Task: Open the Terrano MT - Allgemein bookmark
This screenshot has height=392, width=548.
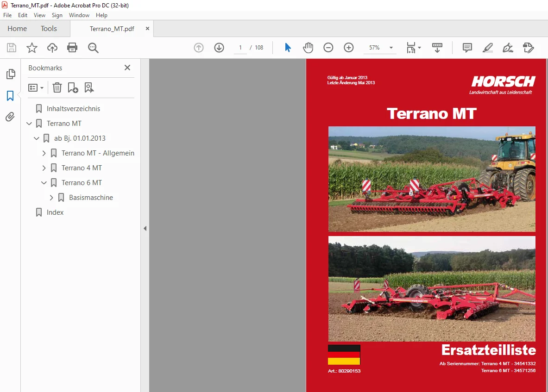Action: tap(98, 153)
